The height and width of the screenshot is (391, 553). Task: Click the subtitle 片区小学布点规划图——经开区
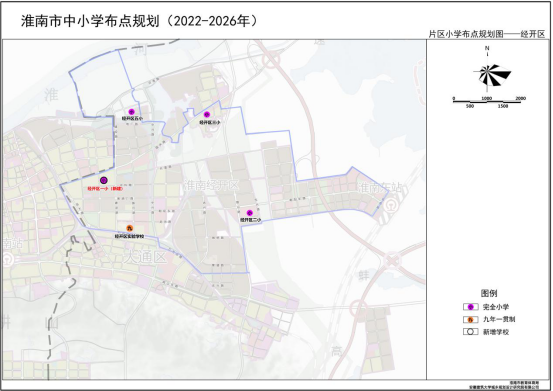487,34
